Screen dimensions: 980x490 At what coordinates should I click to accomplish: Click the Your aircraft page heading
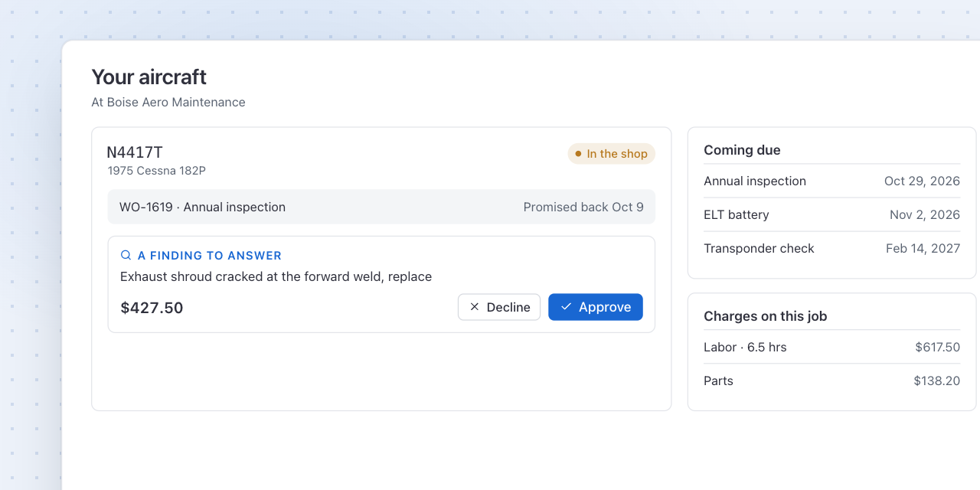(x=149, y=77)
